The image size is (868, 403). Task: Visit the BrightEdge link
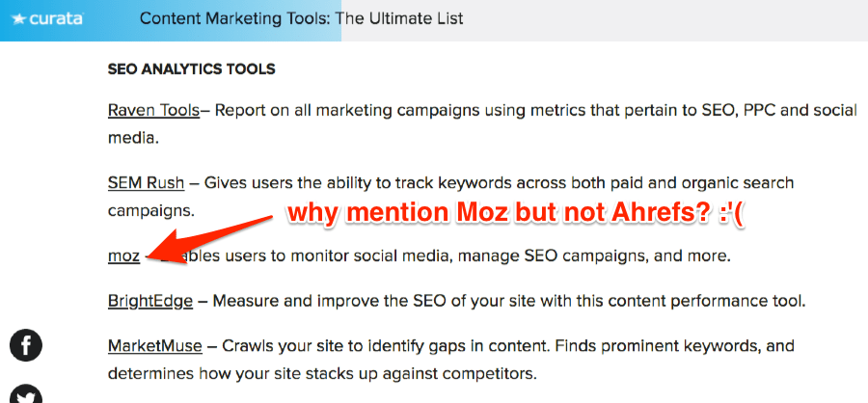(x=150, y=302)
